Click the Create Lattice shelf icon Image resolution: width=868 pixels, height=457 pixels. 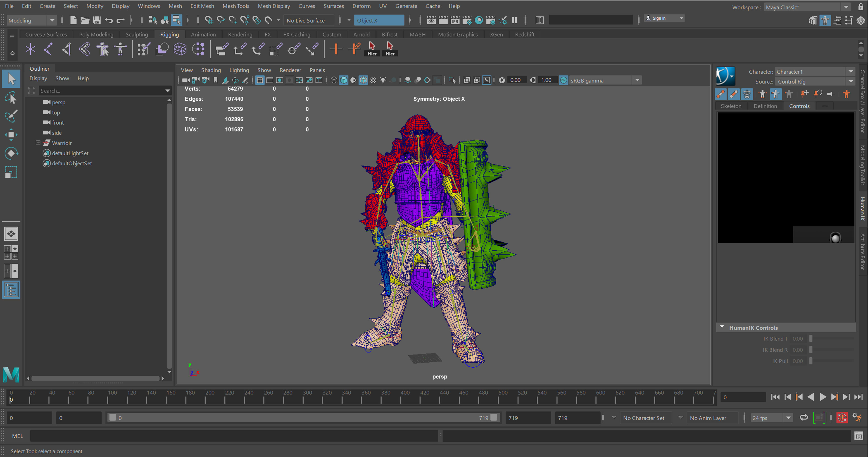(x=180, y=49)
